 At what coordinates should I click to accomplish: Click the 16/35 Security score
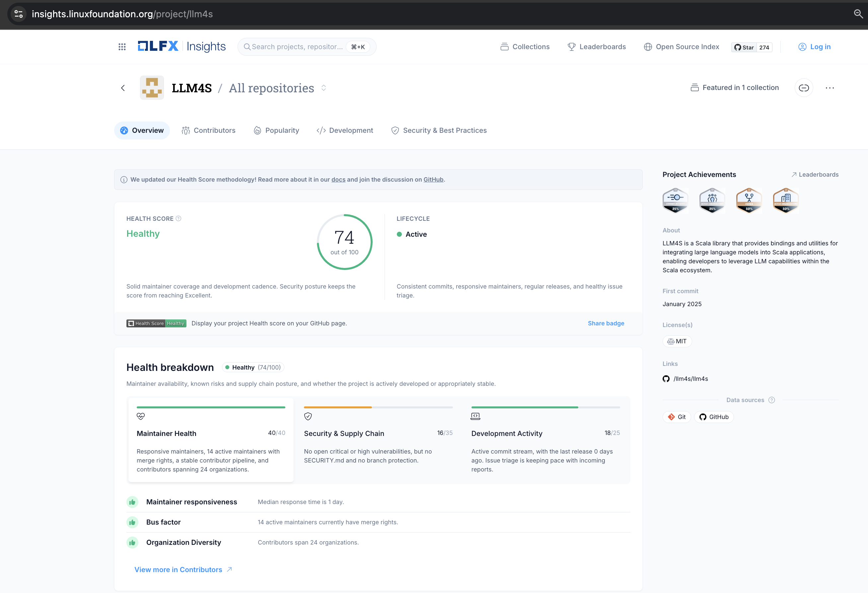(x=445, y=433)
